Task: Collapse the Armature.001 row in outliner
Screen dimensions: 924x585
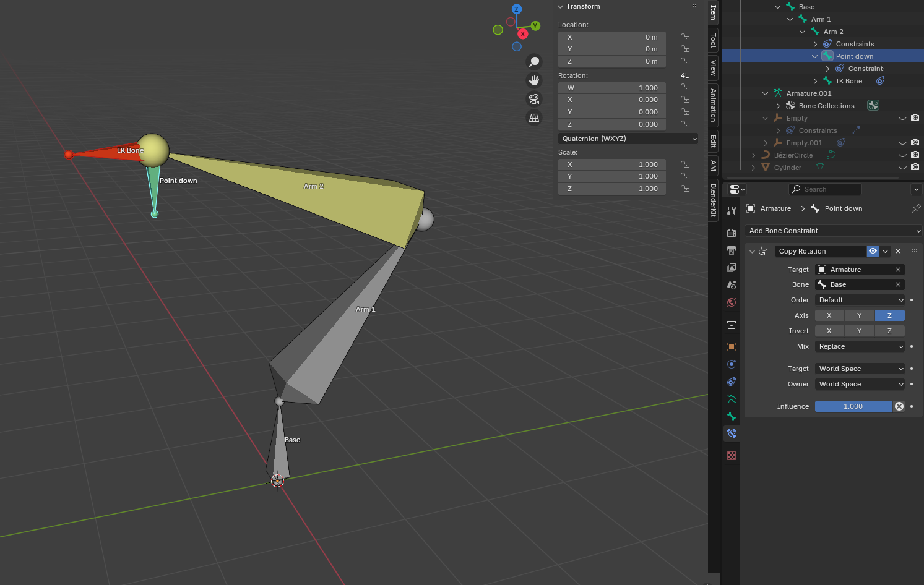Action: click(766, 93)
